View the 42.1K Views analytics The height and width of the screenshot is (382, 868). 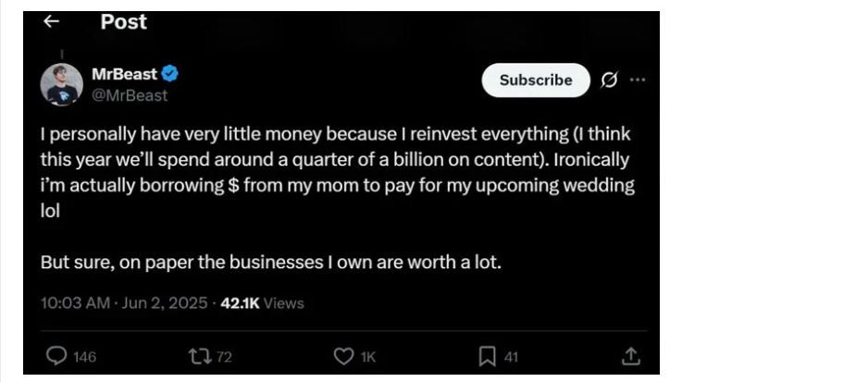click(x=263, y=302)
